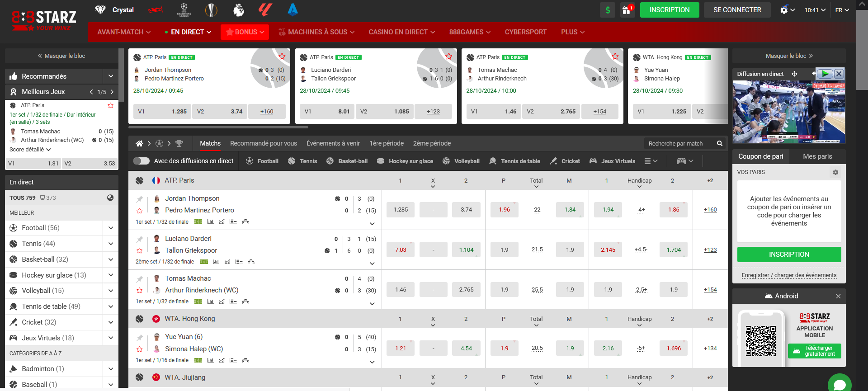Close the live broadcast panel
The image size is (868, 391).
839,74
